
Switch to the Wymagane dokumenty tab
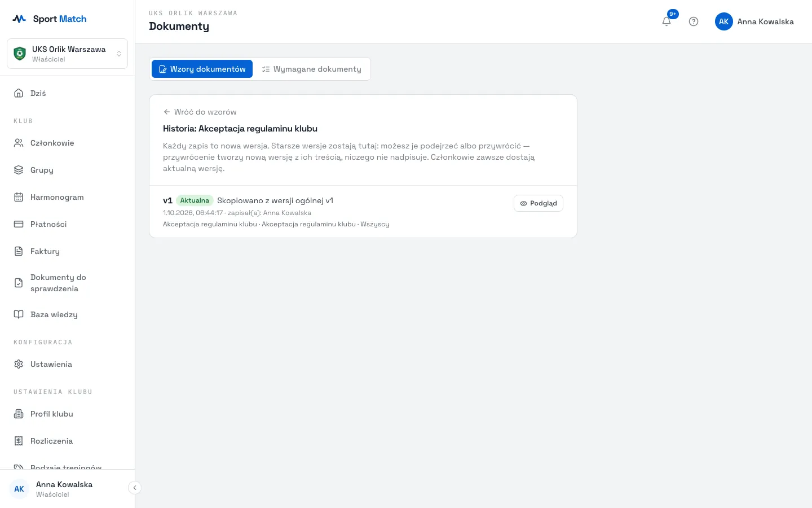311,69
